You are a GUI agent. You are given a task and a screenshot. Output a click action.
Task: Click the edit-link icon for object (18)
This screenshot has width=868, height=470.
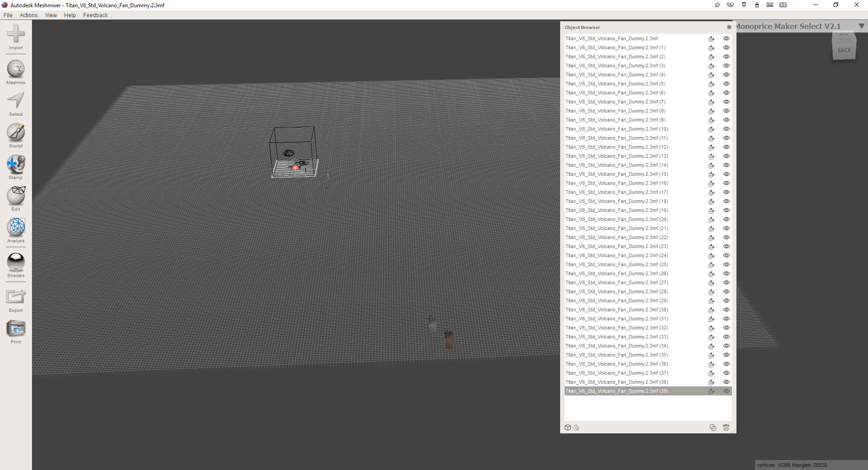coord(711,202)
